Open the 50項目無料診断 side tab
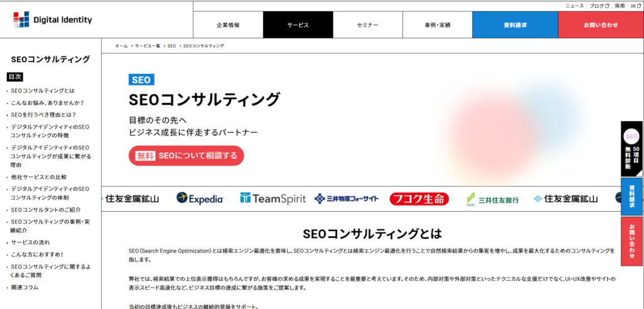Screen dimensions: 644x309 (x=631, y=149)
